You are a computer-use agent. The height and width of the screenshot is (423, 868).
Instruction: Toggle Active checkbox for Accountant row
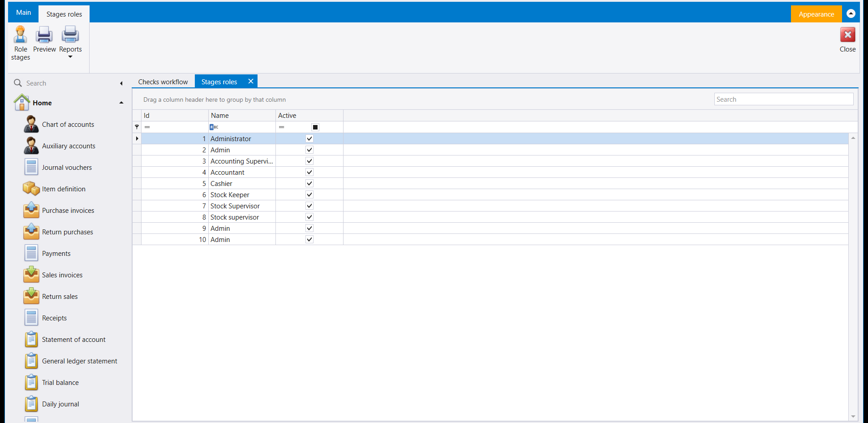point(309,172)
